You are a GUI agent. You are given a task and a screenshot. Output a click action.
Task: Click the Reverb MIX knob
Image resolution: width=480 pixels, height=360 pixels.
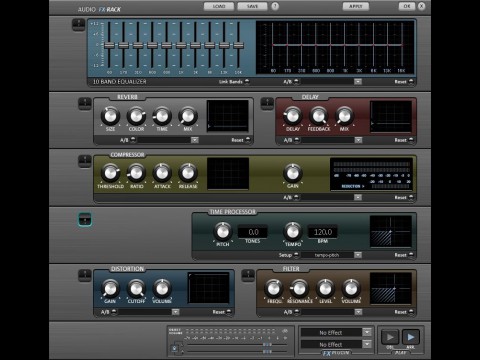tap(188, 116)
